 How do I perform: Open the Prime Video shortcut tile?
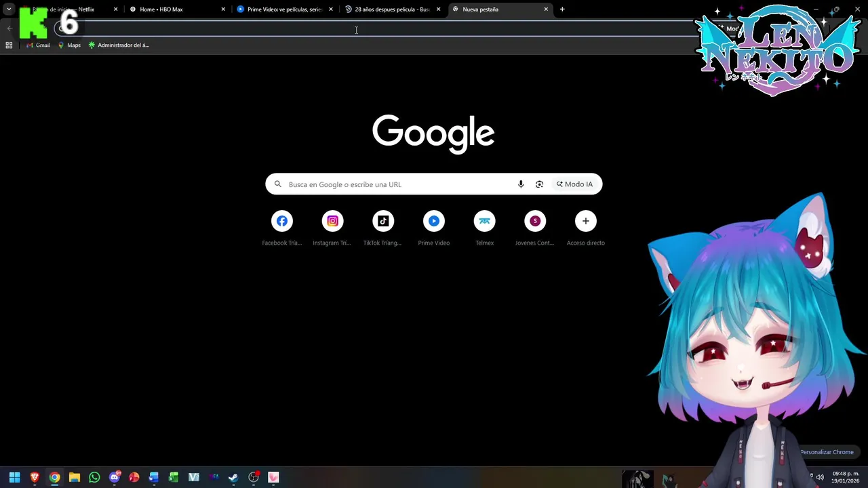(x=434, y=221)
